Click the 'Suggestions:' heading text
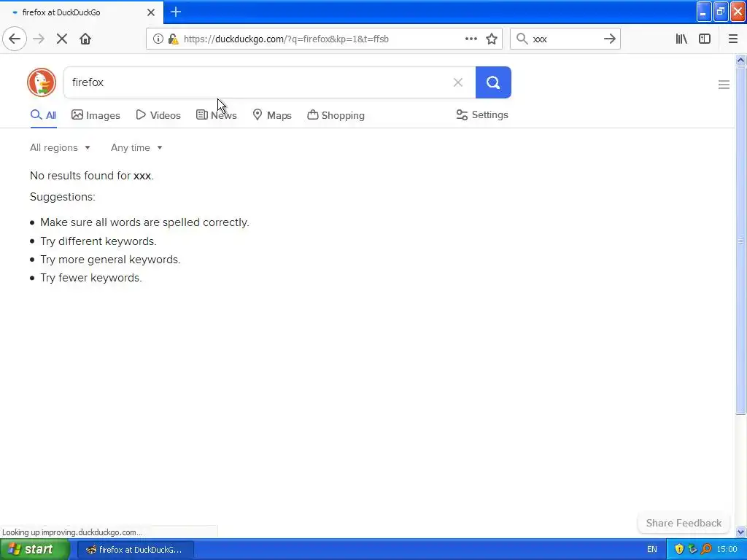This screenshot has height=560, width=747. coord(63,197)
